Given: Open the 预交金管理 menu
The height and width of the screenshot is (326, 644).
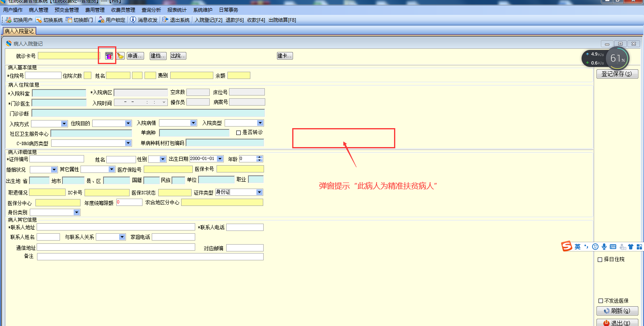Looking at the screenshot, I should (67, 10).
